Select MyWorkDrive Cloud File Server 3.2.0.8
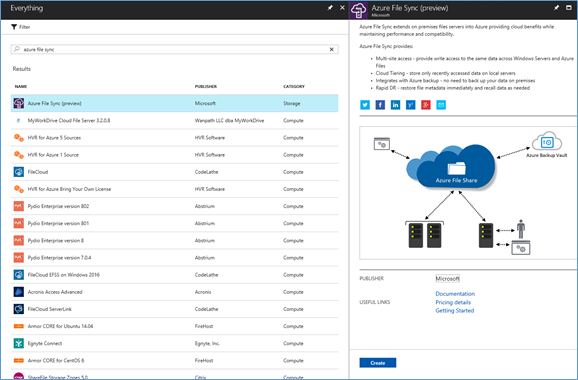Viewport: 578px width, 380px height. (x=69, y=121)
